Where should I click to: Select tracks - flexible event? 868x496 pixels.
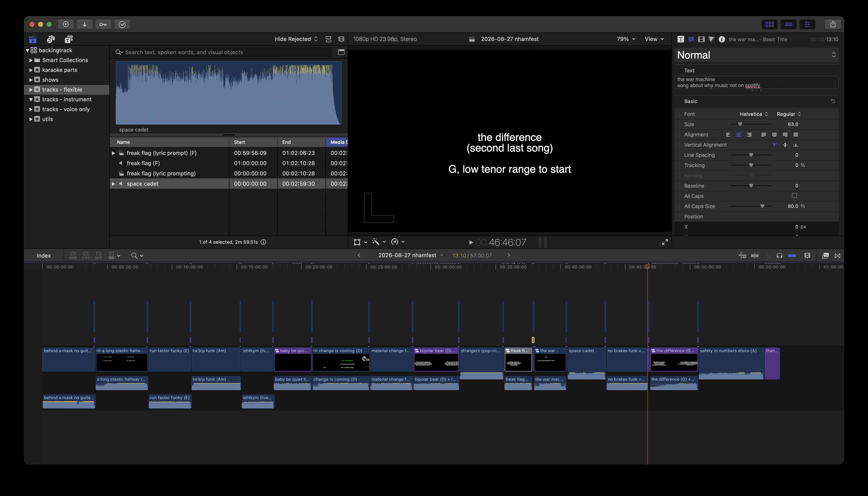67,90
